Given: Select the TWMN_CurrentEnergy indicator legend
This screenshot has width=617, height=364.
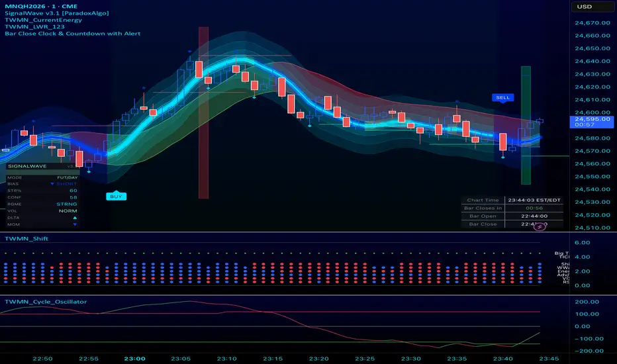Looking at the screenshot, I should 43,20.
